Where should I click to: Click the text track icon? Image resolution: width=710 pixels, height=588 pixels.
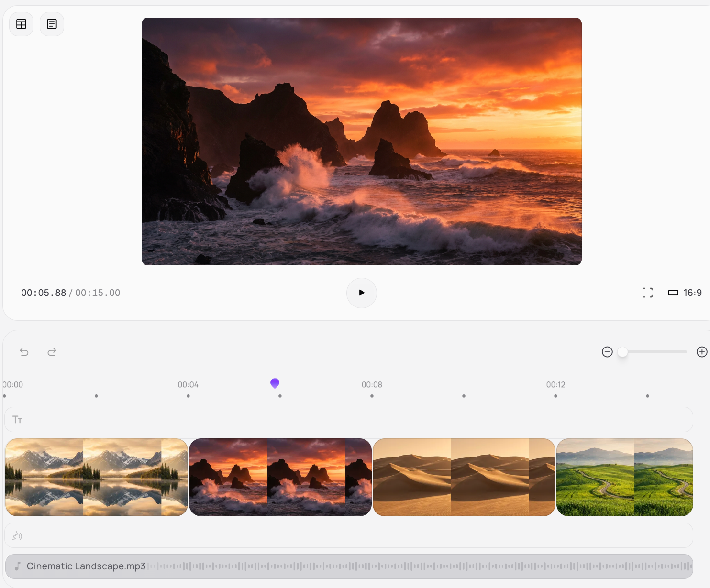[17, 420]
